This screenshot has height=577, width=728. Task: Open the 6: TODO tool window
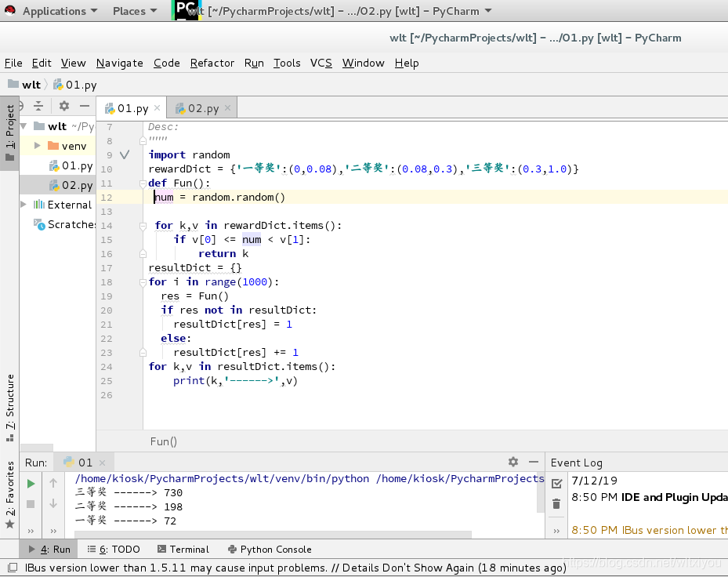(114, 549)
